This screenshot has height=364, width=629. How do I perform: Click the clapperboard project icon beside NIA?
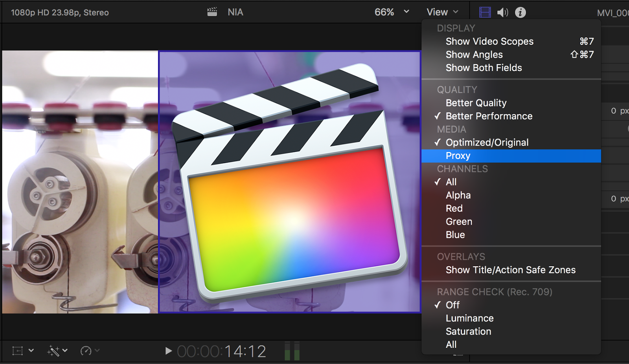212,12
